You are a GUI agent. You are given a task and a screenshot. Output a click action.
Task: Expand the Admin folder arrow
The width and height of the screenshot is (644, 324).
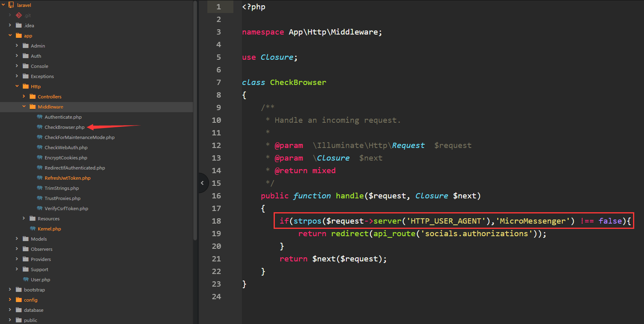[17, 46]
